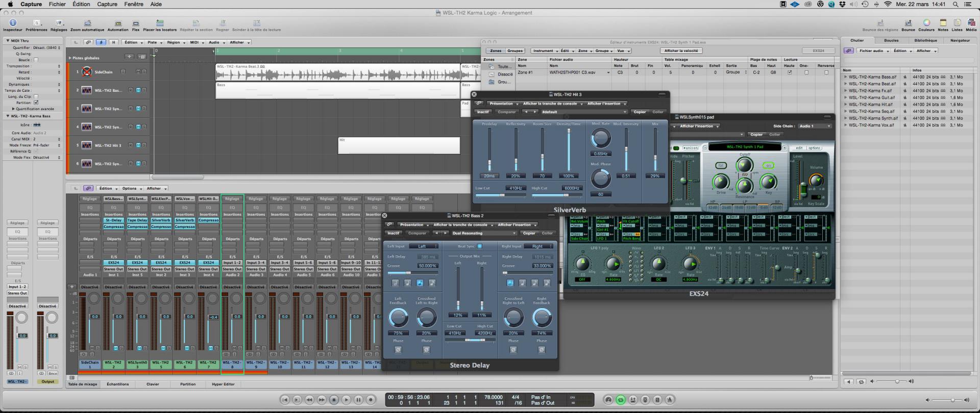The width and height of the screenshot is (980, 413).
Task: Open the Inspecteur panel icon
Action: (13, 22)
